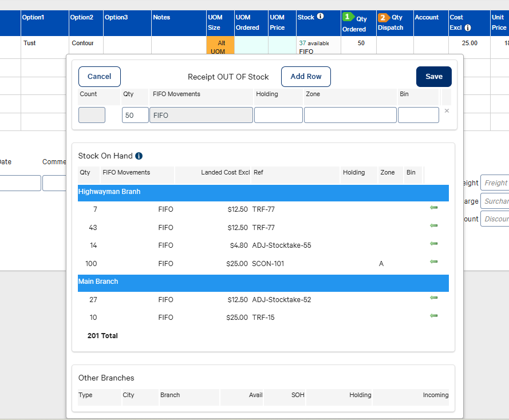The image size is (509, 420).
Task: Click green arrow for 7 qty TRF-77 row
Action: [433, 208]
